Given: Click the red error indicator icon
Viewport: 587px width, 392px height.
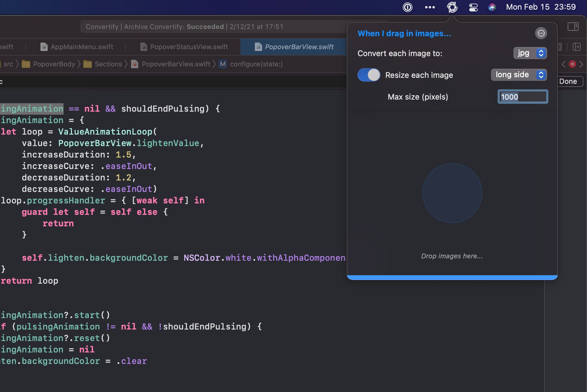Looking at the screenshot, I should coord(572,64).
